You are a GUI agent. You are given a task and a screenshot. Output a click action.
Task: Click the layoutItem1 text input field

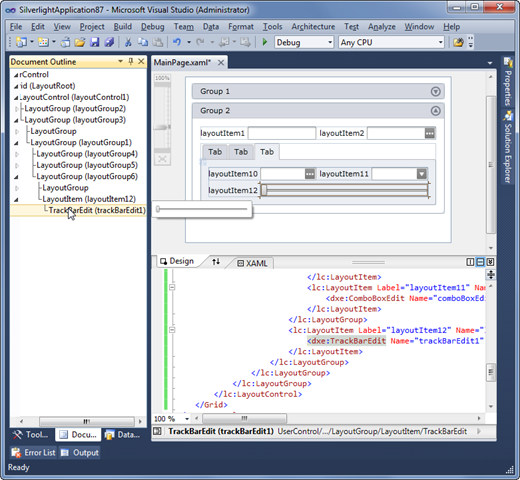282,133
